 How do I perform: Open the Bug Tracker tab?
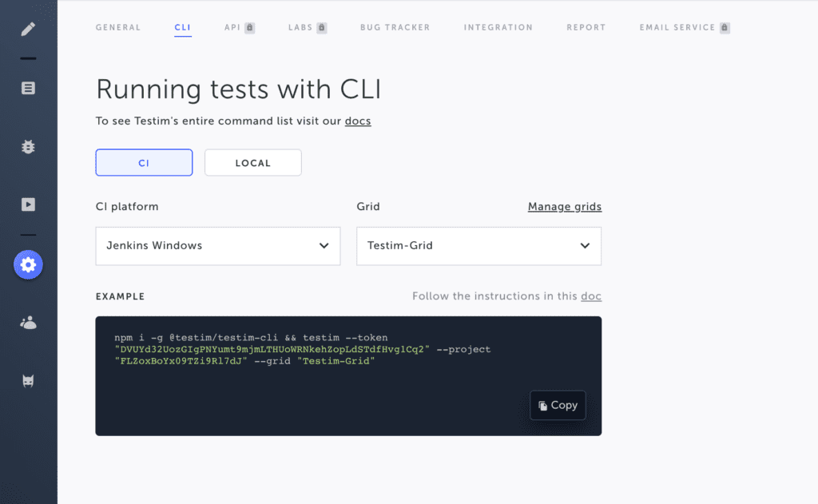pyautogui.click(x=395, y=28)
